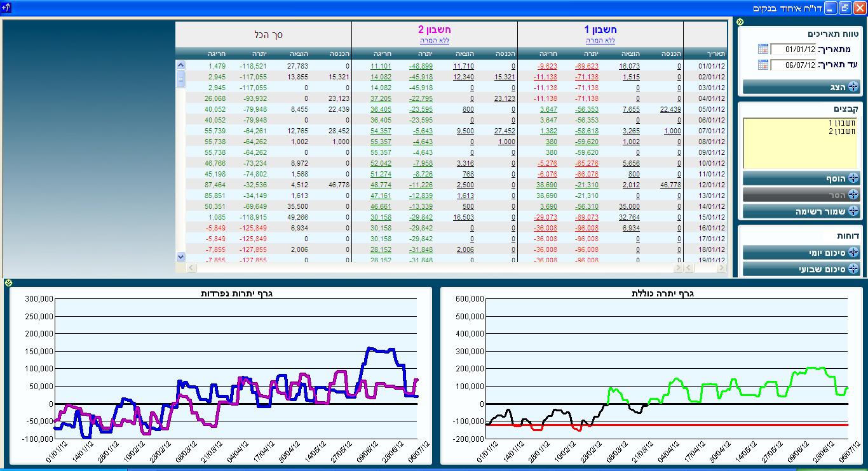
Task: Select חשבון 1 in the files list
Action: point(842,123)
